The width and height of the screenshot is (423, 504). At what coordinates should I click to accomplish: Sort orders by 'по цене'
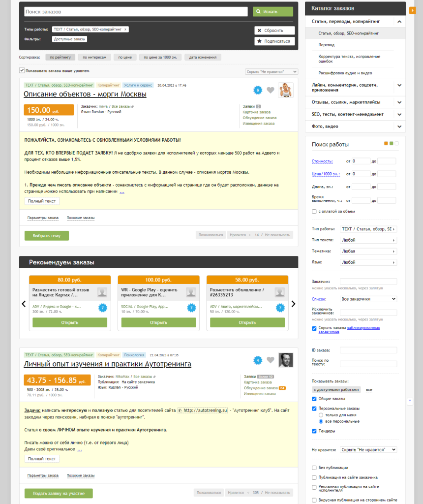click(125, 58)
